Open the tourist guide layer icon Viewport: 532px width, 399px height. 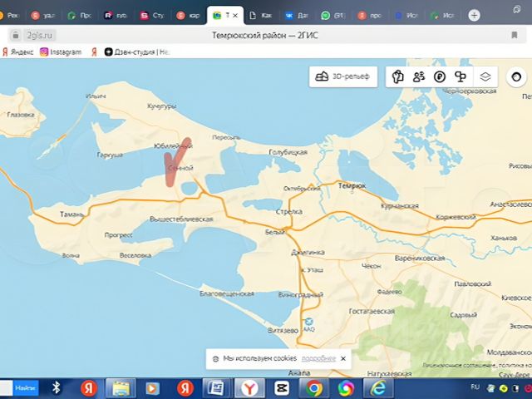pyautogui.click(x=397, y=76)
